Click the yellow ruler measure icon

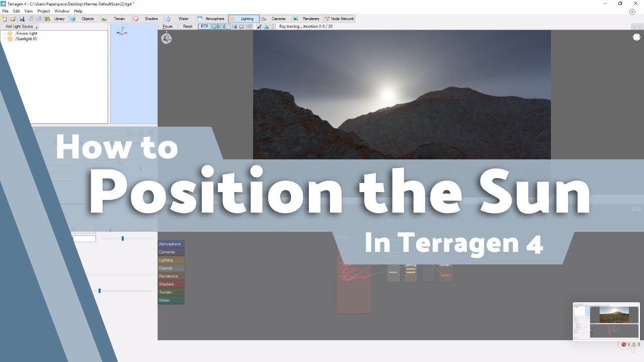272,26
